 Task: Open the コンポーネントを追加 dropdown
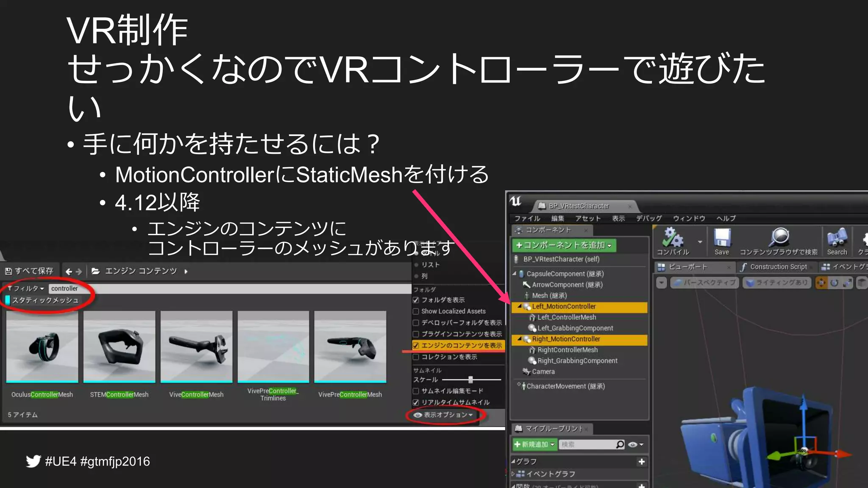pos(564,245)
